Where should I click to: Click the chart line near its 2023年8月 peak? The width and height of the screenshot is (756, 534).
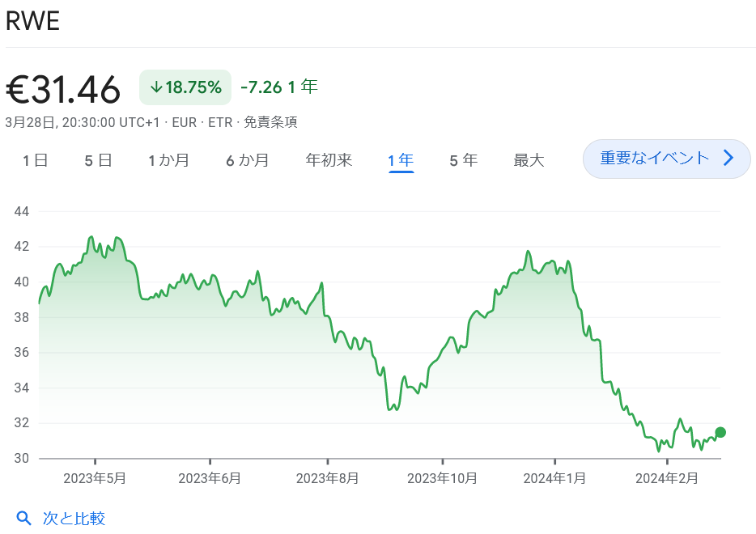(x=321, y=284)
